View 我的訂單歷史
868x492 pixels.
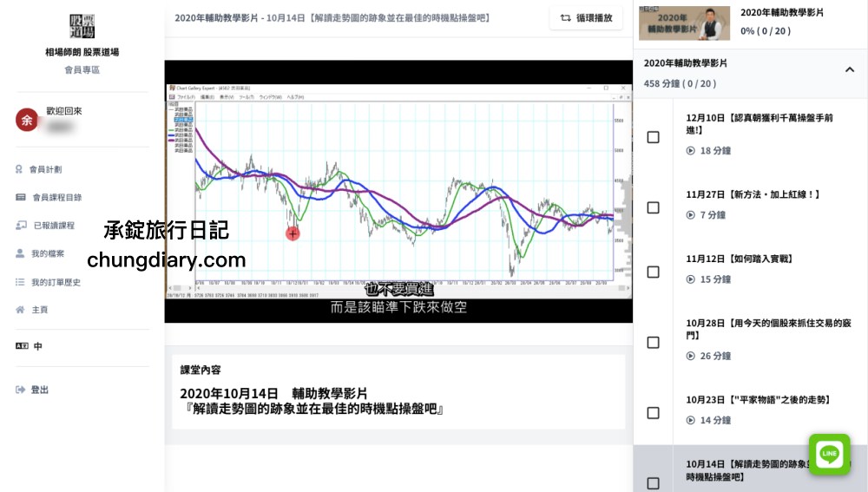[x=56, y=282]
